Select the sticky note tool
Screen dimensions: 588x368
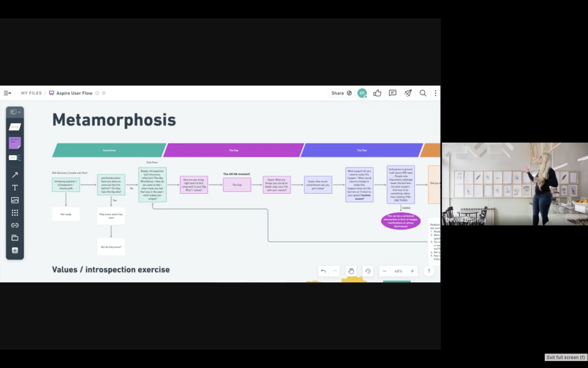click(15, 143)
